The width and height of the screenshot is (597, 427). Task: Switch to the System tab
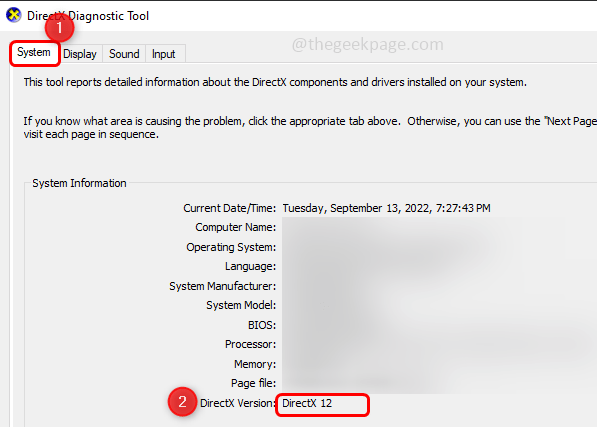coord(34,53)
